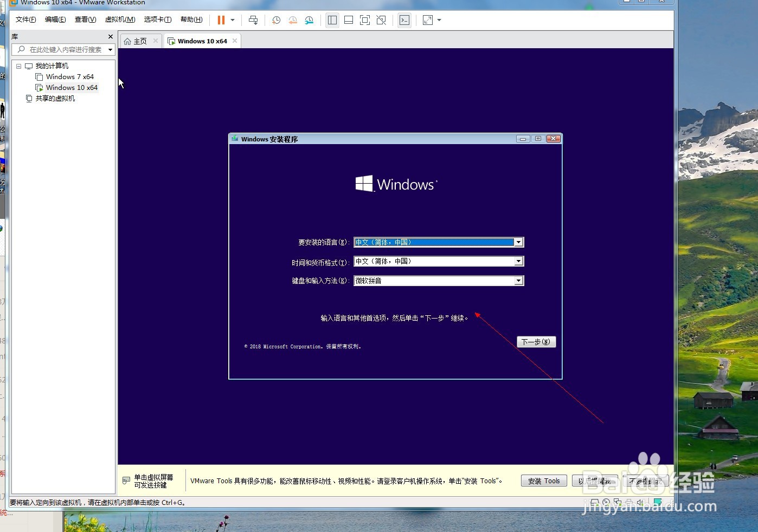Select Windows 10 x64 in library tree
The image size is (758, 532).
pos(72,88)
